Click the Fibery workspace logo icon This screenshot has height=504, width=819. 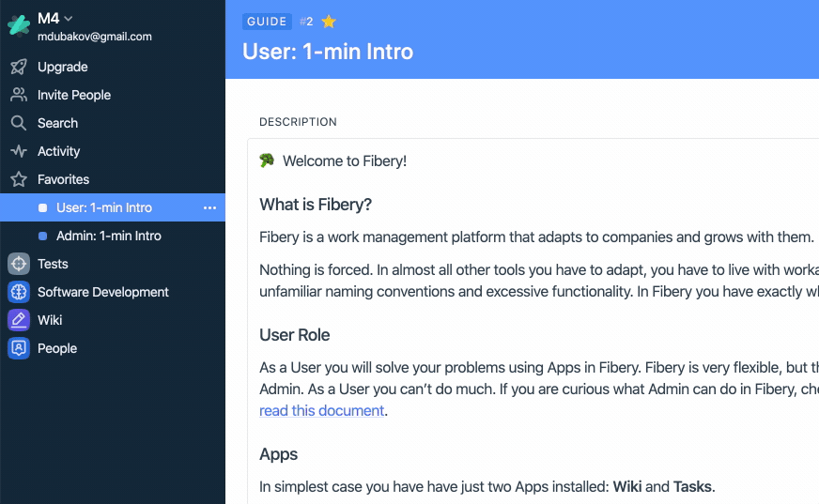point(19,25)
